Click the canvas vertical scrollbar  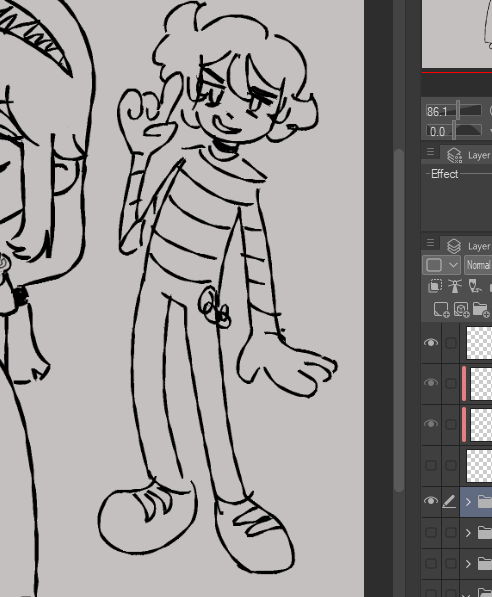[399, 320]
